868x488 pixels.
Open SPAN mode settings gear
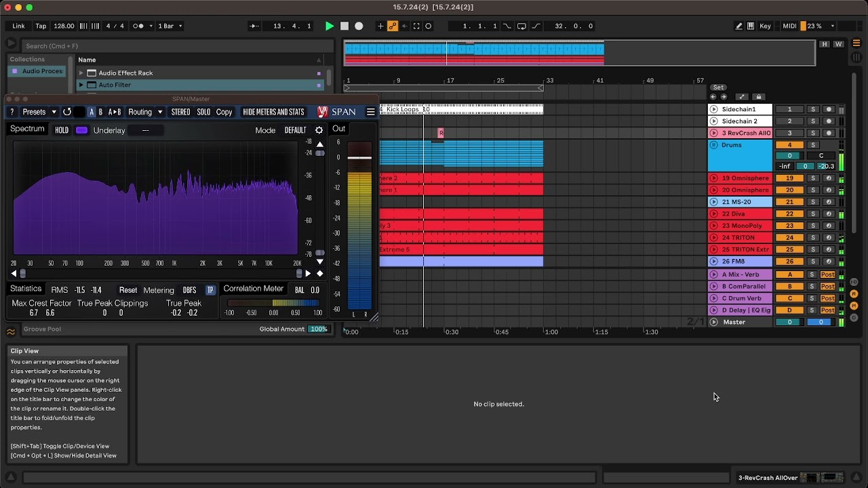pyautogui.click(x=319, y=130)
